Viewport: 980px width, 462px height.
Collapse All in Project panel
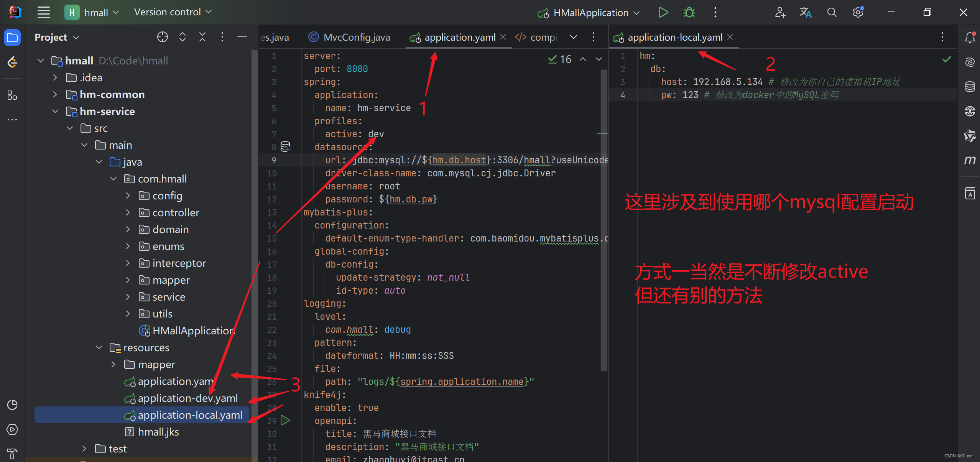pyautogui.click(x=202, y=37)
